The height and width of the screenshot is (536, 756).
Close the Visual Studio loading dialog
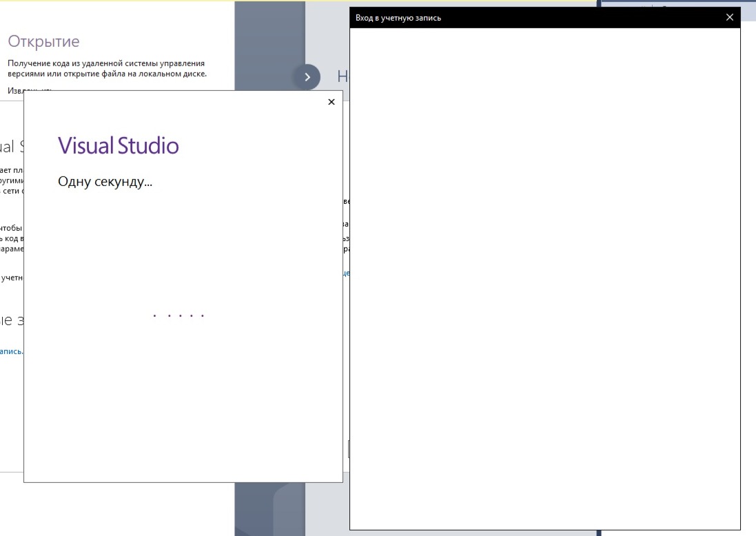click(x=331, y=102)
